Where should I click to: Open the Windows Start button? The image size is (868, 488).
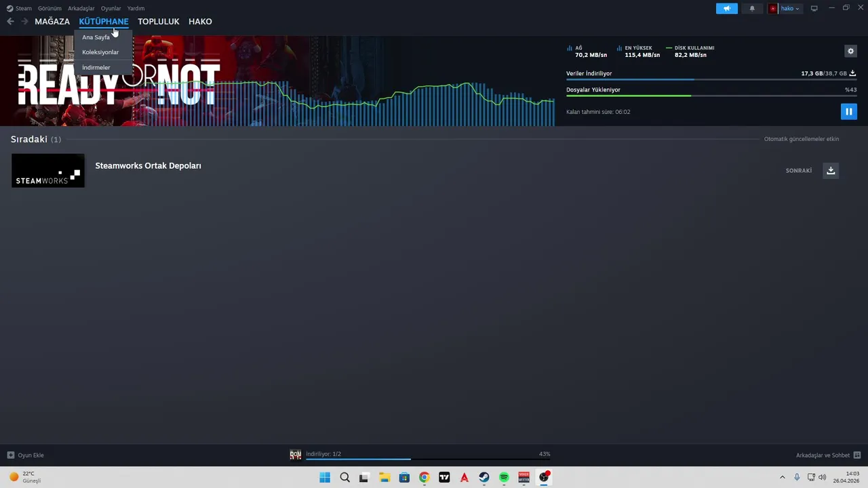325,477
